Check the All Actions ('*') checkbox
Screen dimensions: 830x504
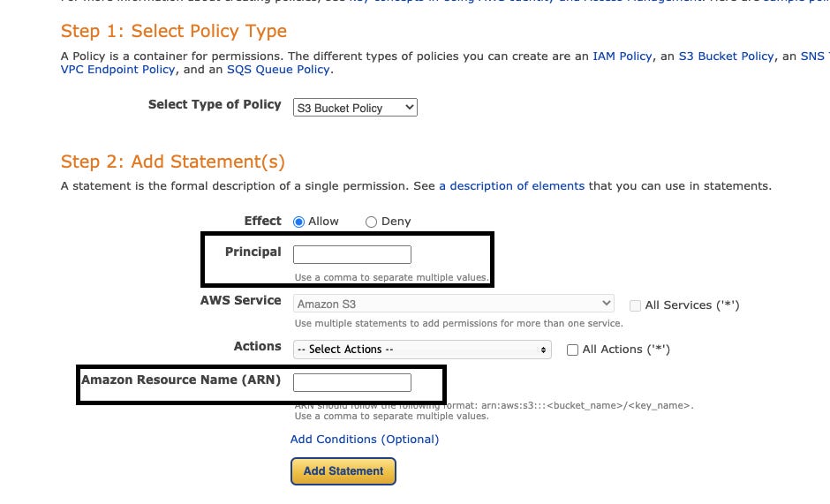tap(572, 350)
